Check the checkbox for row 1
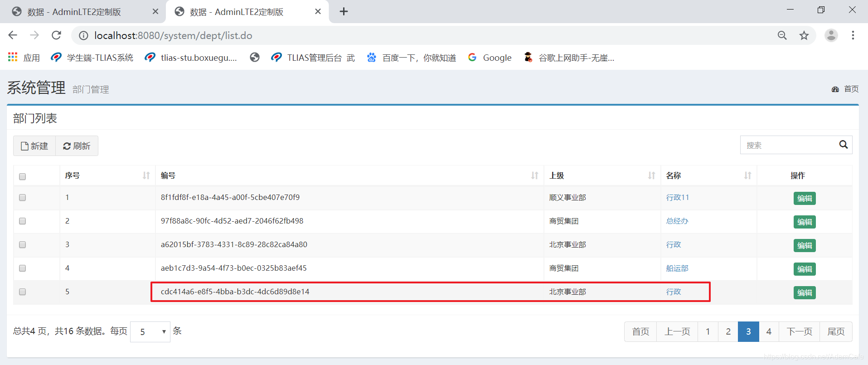868x365 pixels. (23, 198)
